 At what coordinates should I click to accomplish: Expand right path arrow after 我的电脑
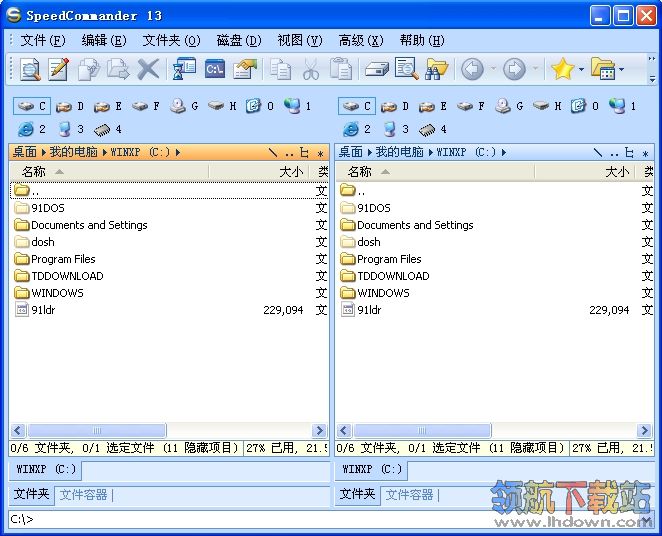coord(431,152)
